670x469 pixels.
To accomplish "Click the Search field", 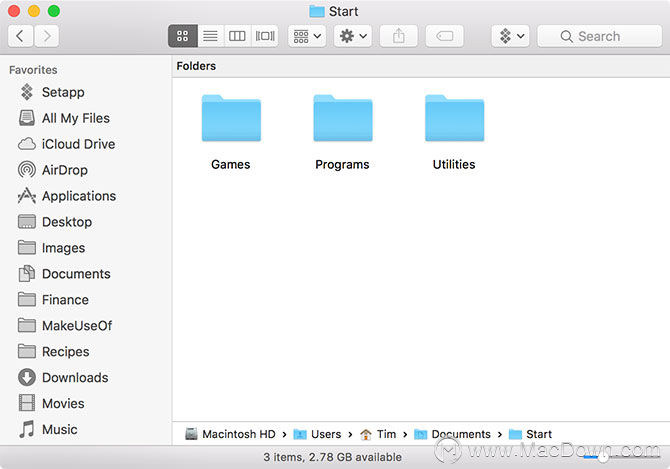I will [599, 36].
